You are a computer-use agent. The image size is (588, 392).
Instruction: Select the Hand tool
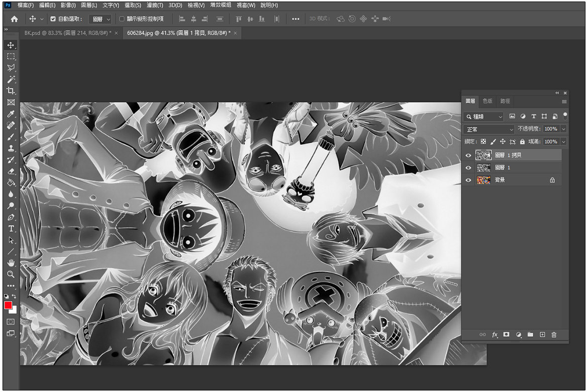click(11, 263)
